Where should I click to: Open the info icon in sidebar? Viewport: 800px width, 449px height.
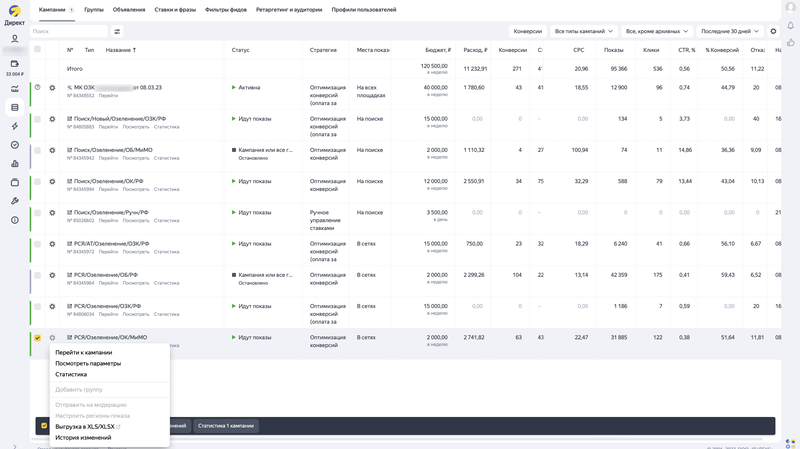coord(15,220)
